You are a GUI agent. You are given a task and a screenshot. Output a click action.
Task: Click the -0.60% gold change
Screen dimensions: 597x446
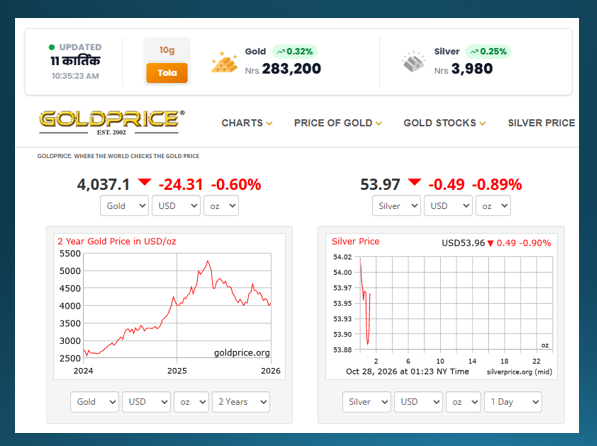(x=236, y=185)
